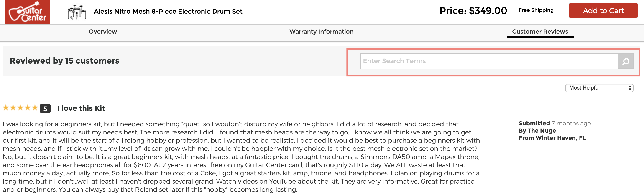Screen dimensions: 644x194
Task: Click the "I love this Kit" review title
Action: pos(81,108)
